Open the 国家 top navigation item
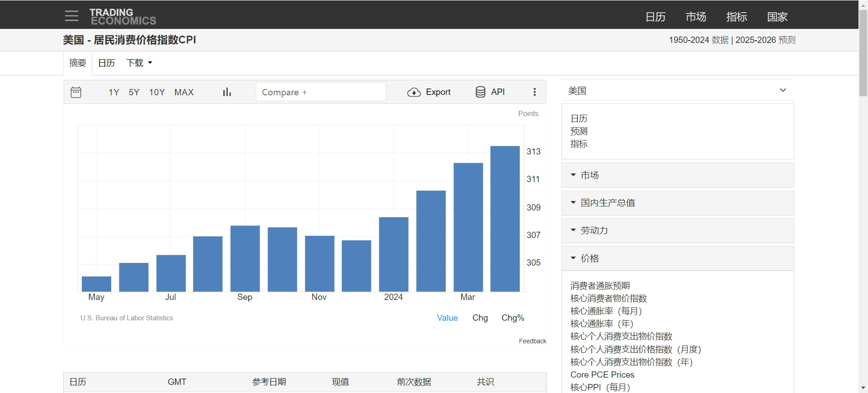This screenshot has width=868, height=393. tap(778, 17)
